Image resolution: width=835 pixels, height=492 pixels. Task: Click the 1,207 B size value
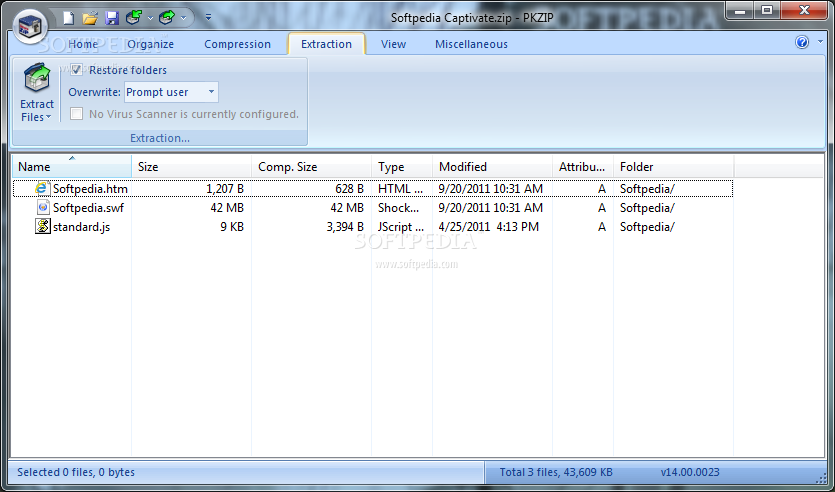[x=225, y=188]
